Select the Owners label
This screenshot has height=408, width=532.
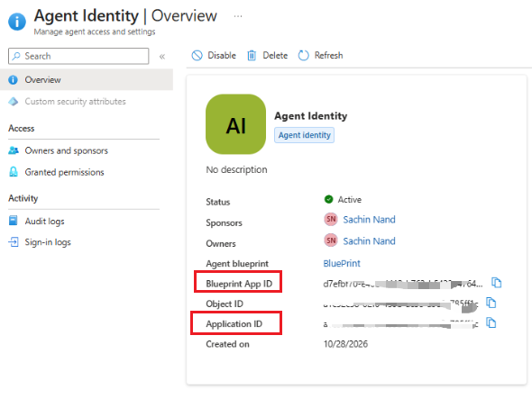coord(221,244)
